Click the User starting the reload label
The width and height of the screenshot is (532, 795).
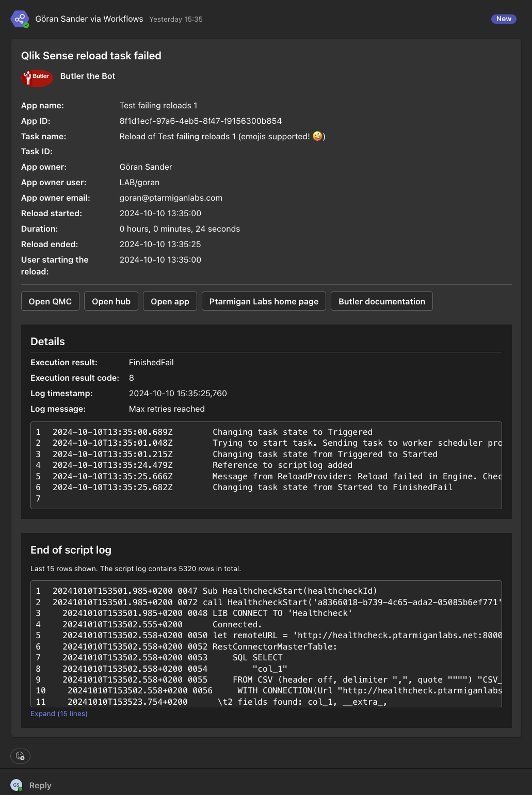coord(55,266)
